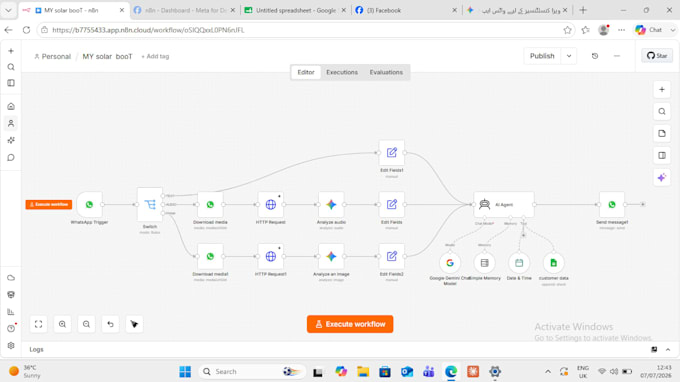This screenshot has width=680, height=382.
Task: Open the AI Agent node
Action: 504,204
